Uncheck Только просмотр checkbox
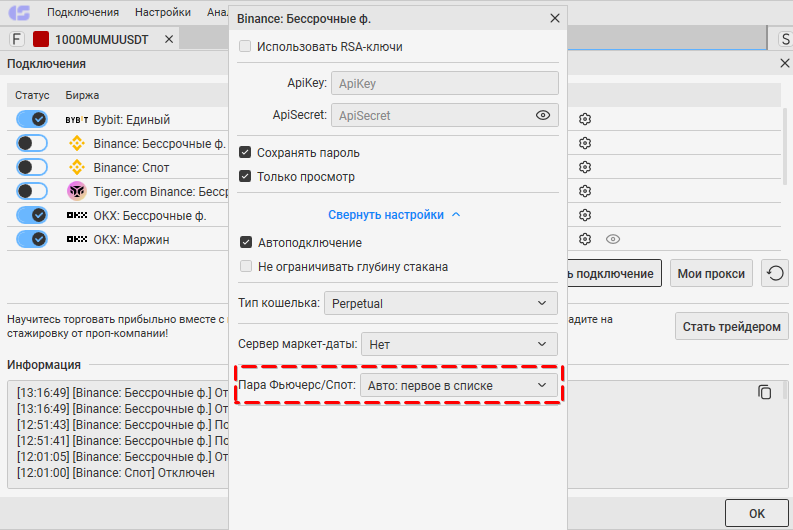The width and height of the screenshot is (793, 530). click(245, 176)
